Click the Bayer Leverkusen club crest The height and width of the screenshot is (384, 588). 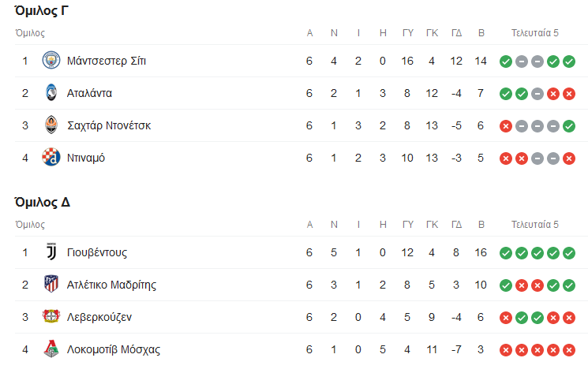(x=51, y=317)
